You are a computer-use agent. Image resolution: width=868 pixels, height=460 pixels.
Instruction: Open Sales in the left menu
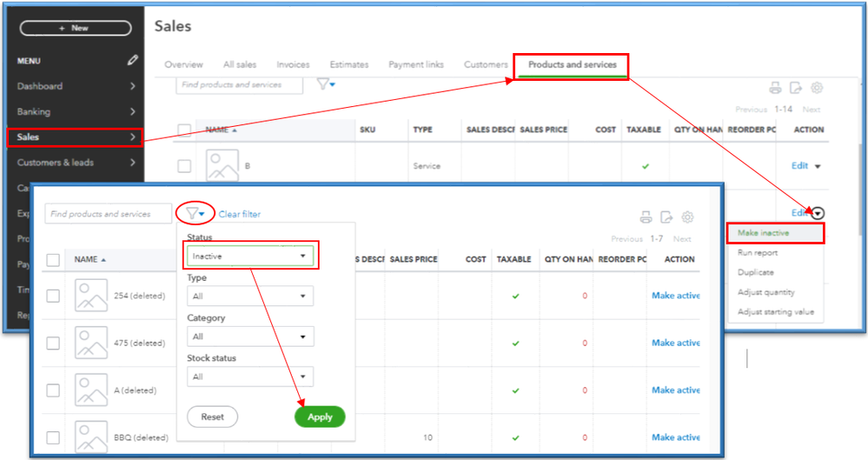[75, 137]
